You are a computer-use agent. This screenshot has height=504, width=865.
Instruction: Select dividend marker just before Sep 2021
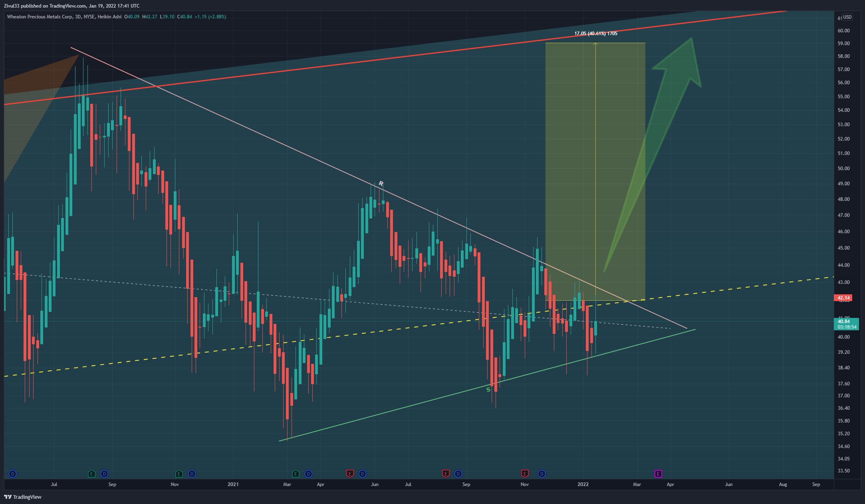point(458,474)
